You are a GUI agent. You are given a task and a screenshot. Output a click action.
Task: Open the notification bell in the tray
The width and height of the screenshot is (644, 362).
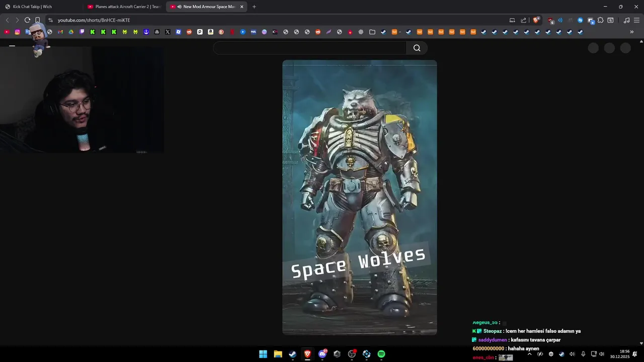click(635, 354)
